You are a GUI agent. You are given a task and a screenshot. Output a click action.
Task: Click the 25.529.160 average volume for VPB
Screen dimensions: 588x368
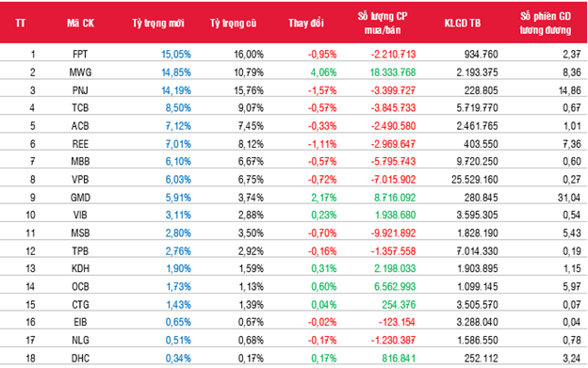475,180
